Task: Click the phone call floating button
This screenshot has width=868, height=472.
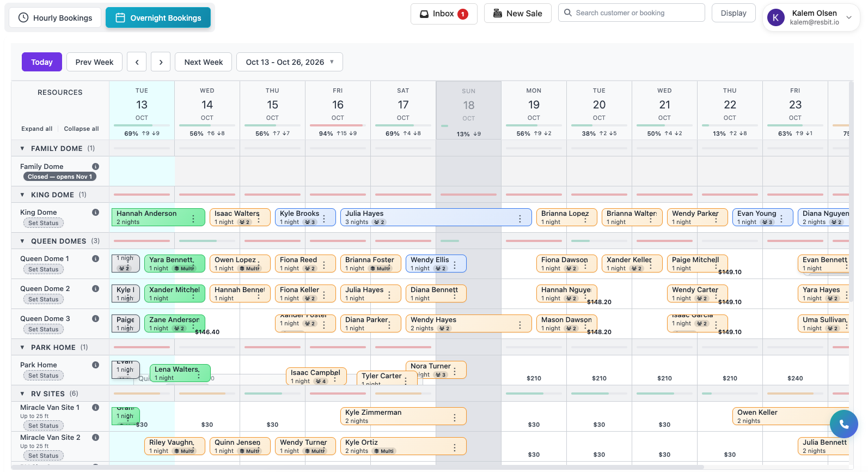Action: point(843,424)
